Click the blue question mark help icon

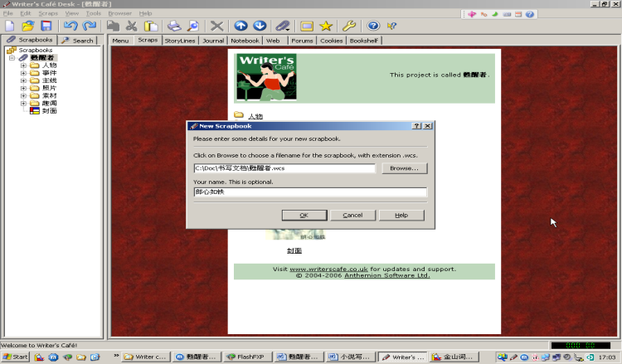373,27
